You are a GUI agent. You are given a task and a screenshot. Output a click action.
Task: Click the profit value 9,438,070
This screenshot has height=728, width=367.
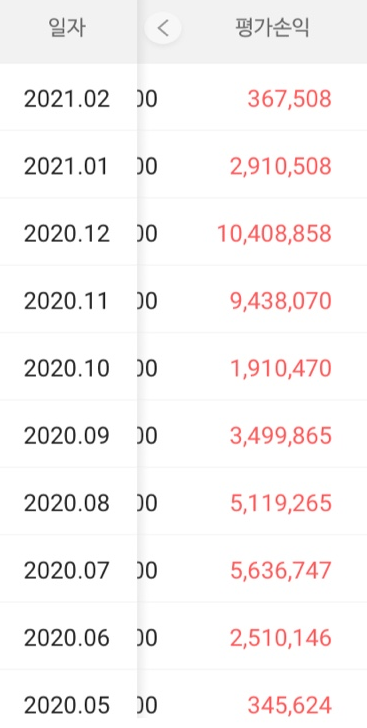(x=281, y=301)
